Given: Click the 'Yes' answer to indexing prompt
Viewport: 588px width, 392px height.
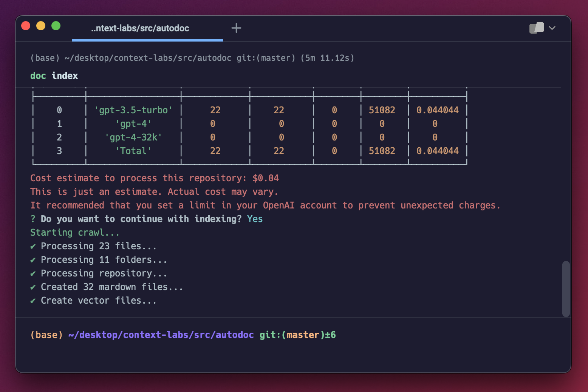Looking at the screenshot, I should [x=255, y=219].
